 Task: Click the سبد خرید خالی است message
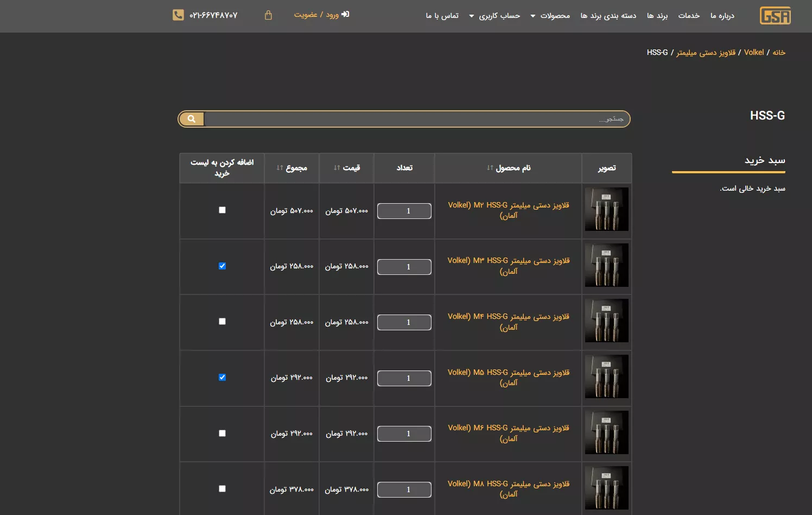click(752, 189)
